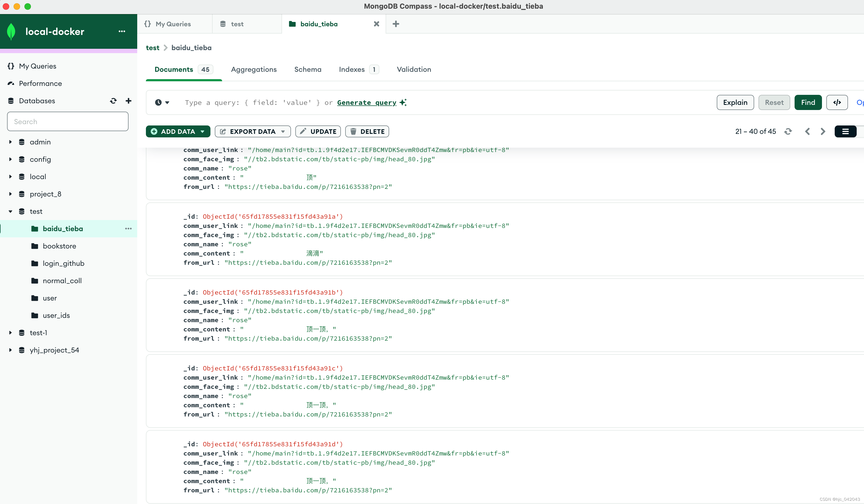The image size is (864, 504).
Task: Click the refresh documents icon
Action: (788, 131)
